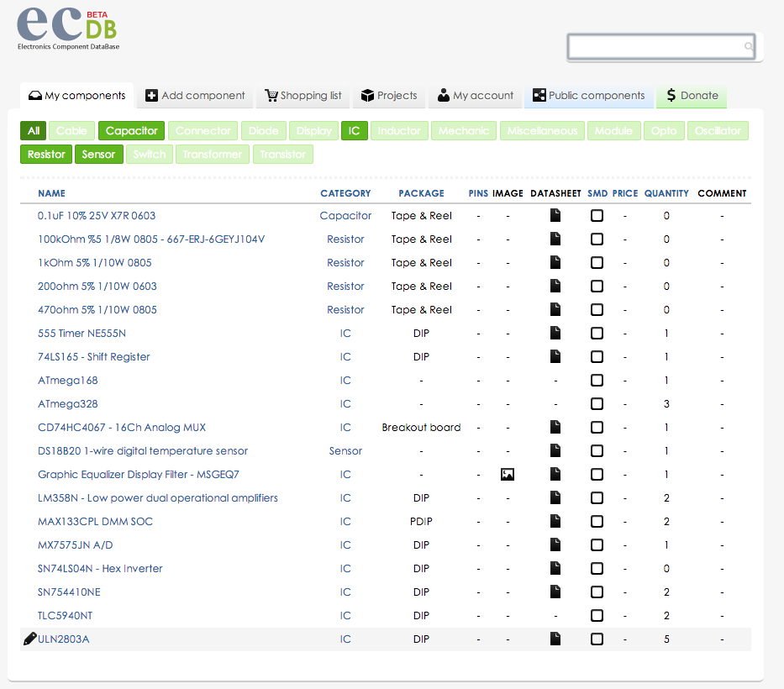Toggle SMD checkbox for DS18B20 sensor
The height and width of the screenshot is (689, 784).
coord(597,450)
